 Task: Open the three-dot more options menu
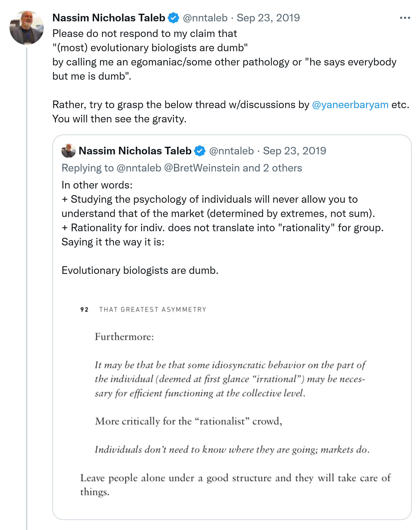pos(405,18)
